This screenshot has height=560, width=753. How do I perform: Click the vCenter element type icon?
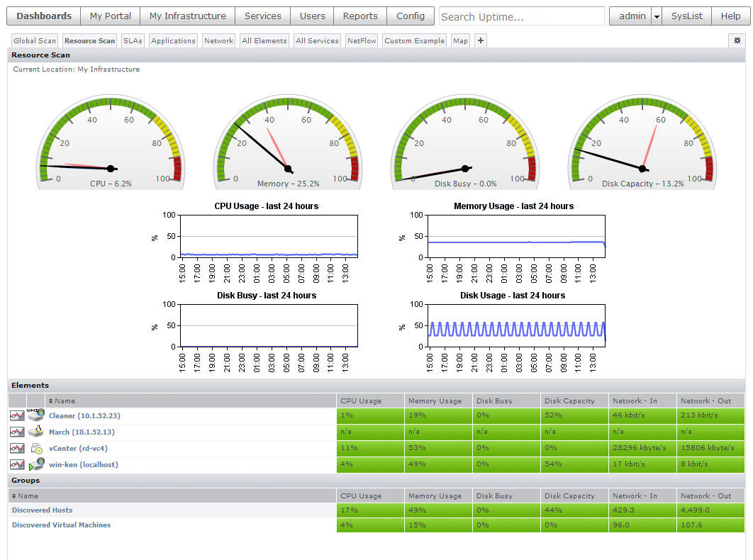coord(36,449)
